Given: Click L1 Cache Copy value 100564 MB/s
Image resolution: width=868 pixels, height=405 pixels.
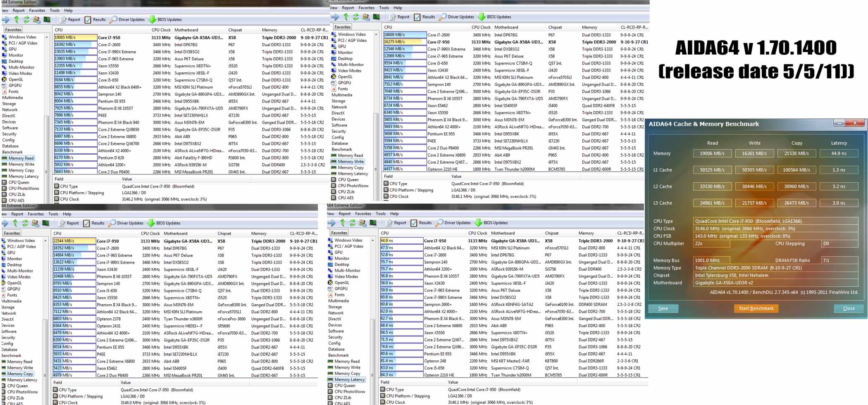Looking at the screenshot, I should tap(796, 170).
